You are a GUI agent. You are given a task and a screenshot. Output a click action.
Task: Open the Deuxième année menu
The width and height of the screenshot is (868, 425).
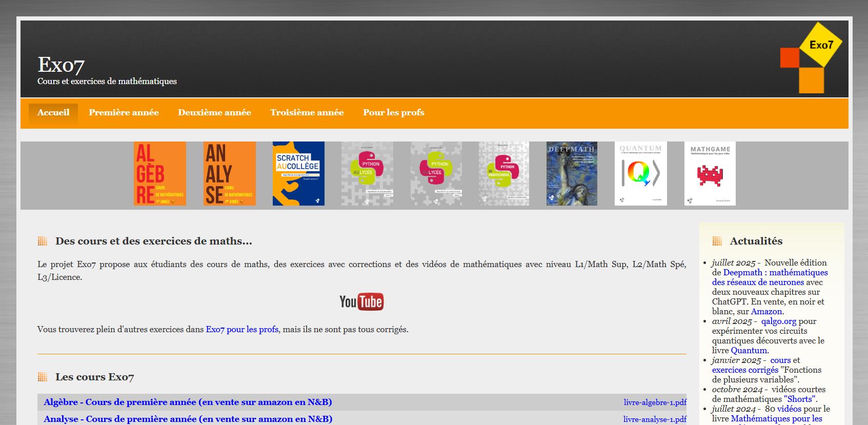click(x=214, y=113)
